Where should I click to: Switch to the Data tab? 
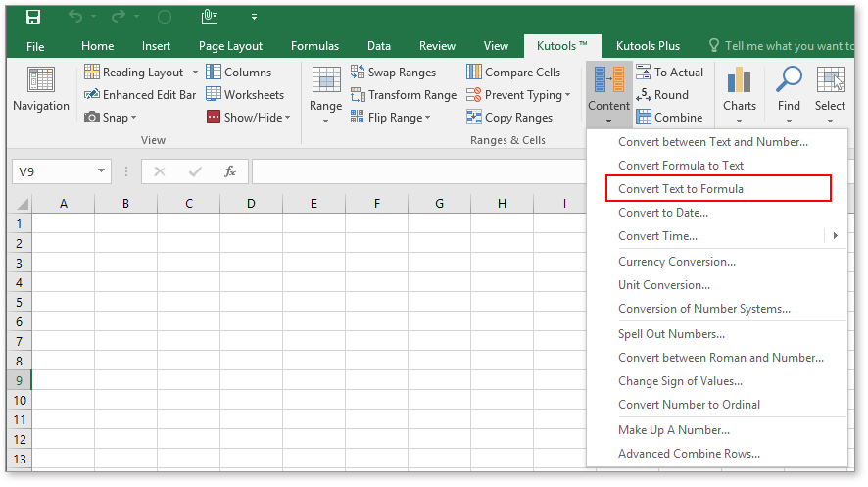click(379, 46)
